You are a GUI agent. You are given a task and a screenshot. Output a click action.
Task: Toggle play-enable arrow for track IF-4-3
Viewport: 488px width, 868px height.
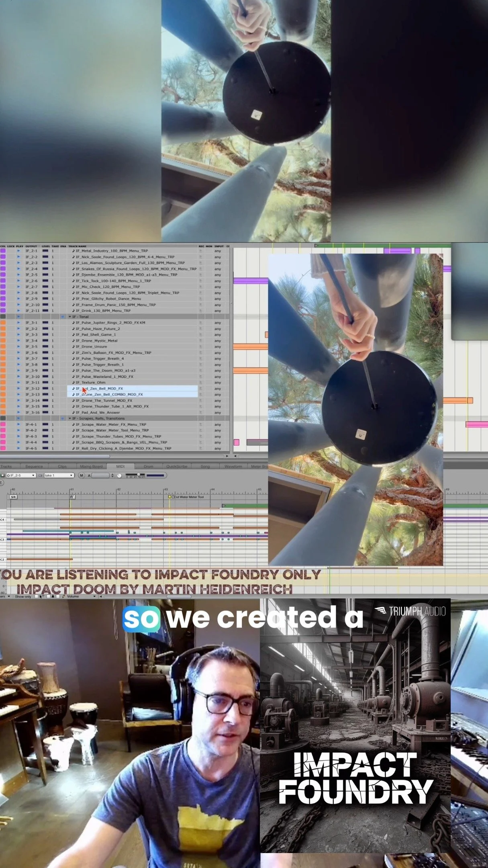point(18,436)
